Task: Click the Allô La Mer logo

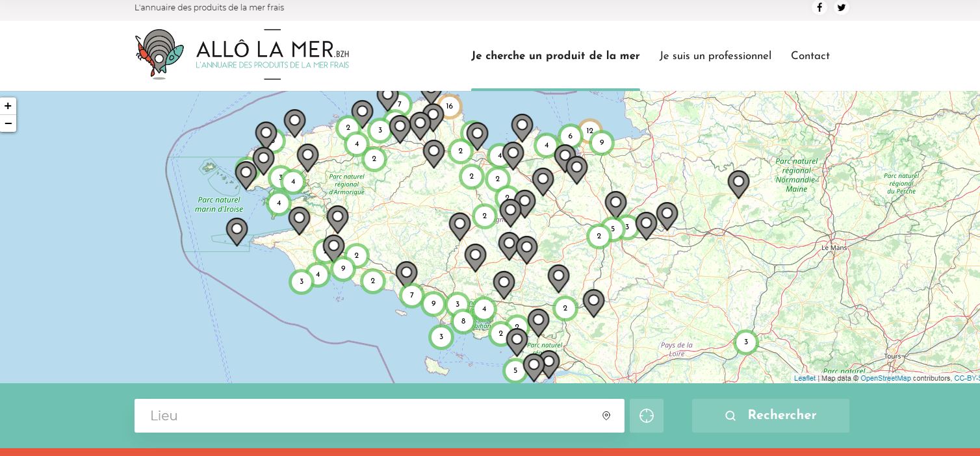Action: tap(242, 55)
